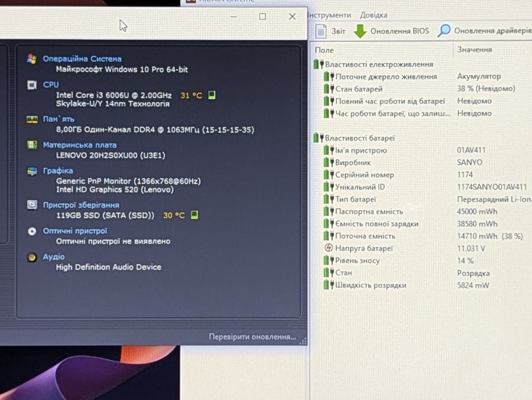This screenshot has height=400, width=532.
Task: Click the SANYO manufacturer value
Action: (469, 162)
